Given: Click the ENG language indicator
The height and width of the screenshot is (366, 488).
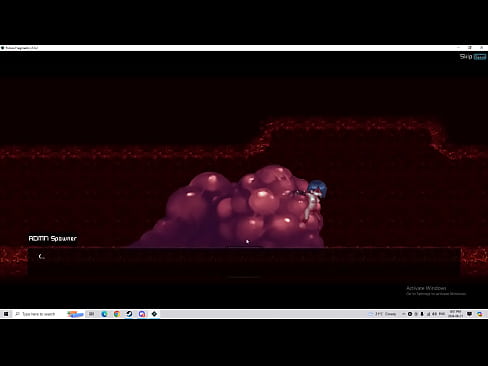Looking at the screenshot, I should pyautogui.click(x=442, y=314).
